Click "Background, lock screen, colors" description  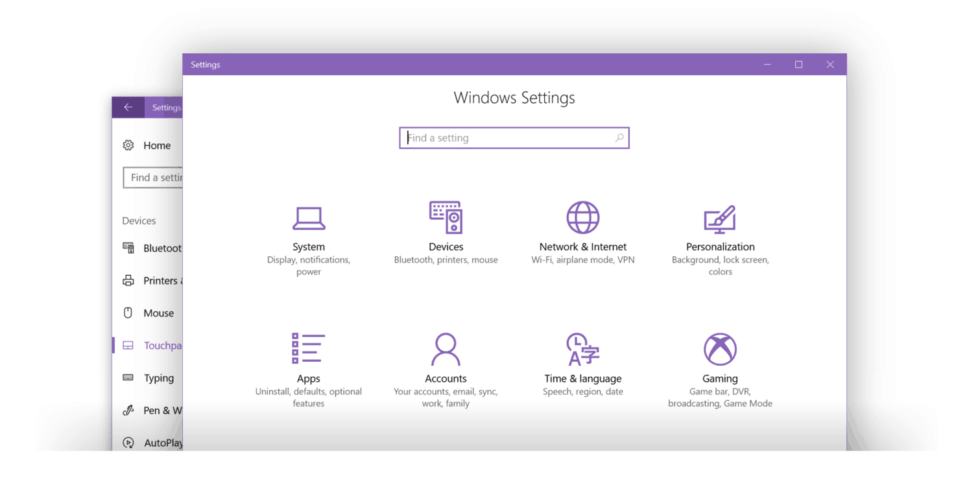pyautogui.click(x=720, y=266)
